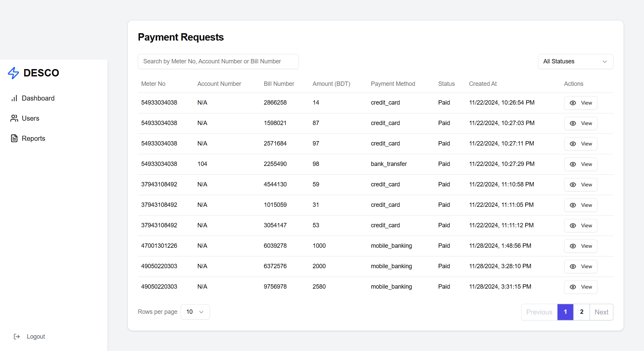
Task: Expand the Rows per page selector
Action: coord(195,312)
